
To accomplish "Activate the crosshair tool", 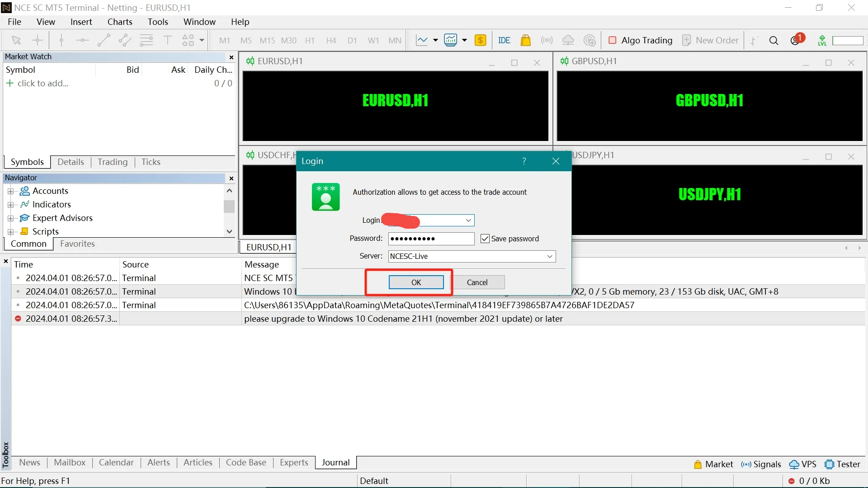I will pyautogui.click(x=38, y=41).
